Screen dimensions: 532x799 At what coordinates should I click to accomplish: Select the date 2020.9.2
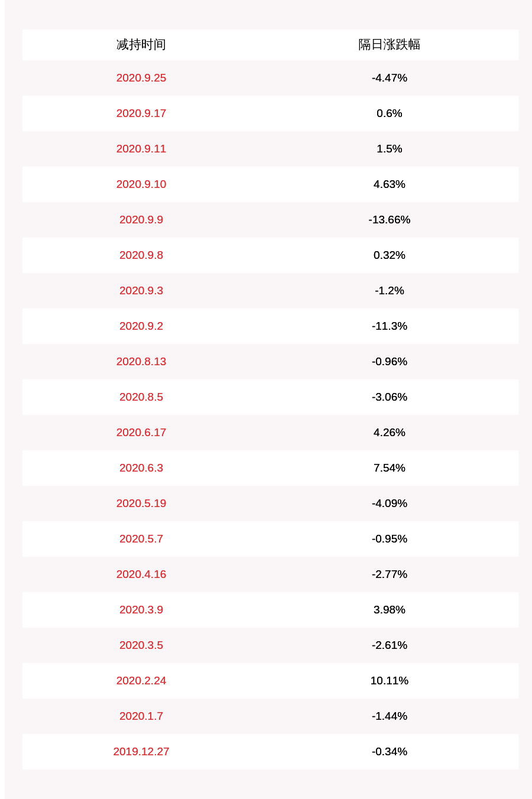[x=141, y=326]
